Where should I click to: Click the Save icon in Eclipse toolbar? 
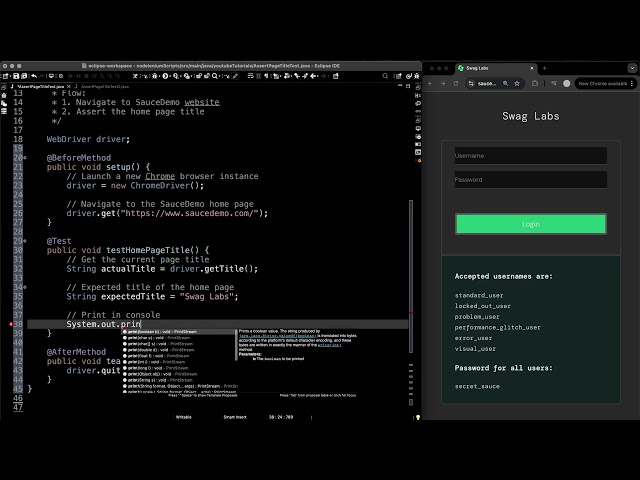point(16,76)
